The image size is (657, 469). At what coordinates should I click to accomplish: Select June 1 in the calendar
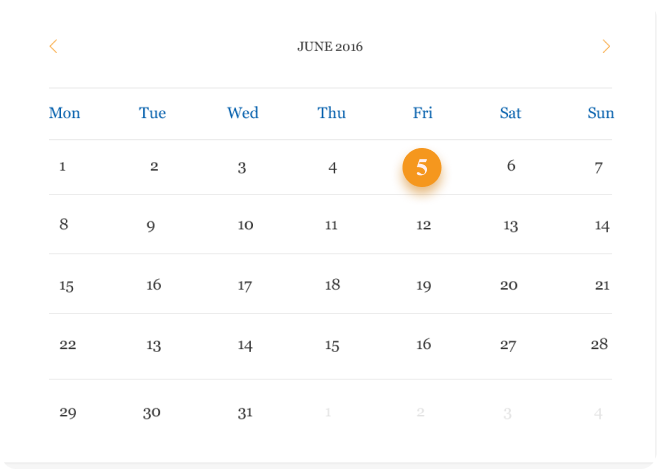coord(62,167)
